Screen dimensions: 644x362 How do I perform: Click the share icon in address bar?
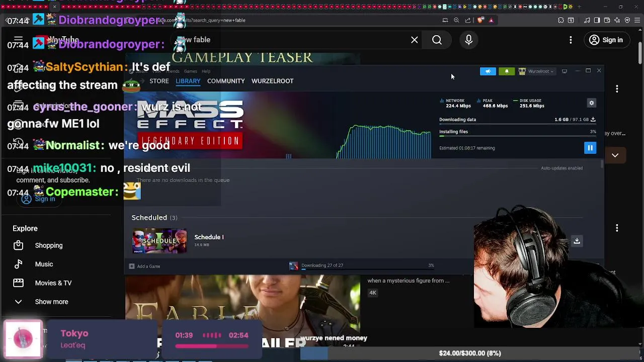[x=468, y=20]
